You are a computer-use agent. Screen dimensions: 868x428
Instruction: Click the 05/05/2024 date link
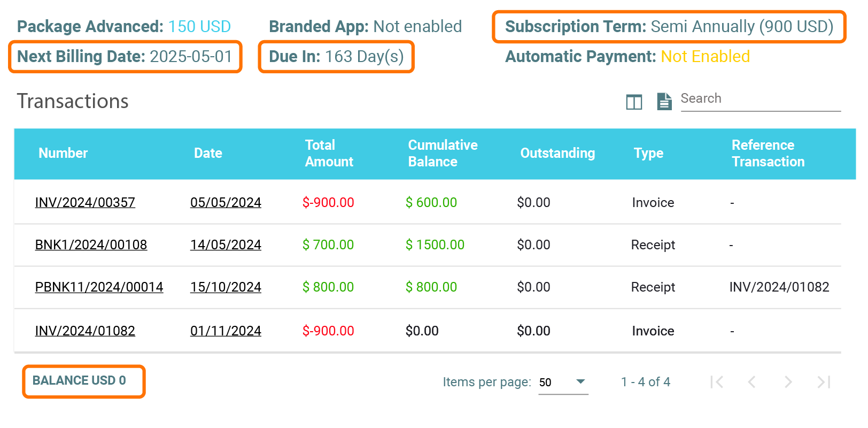pos(226,203)
